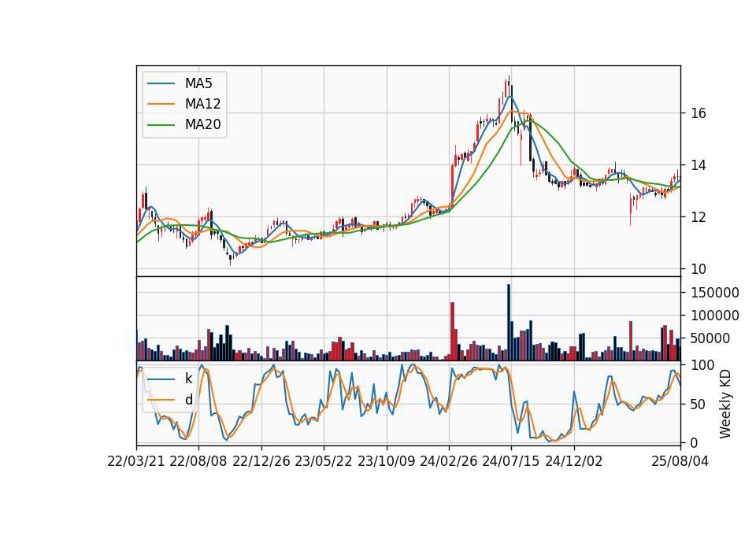Click the volume axis value 100000
This screenshot has width=756, height=543.
tap(714, 316)
